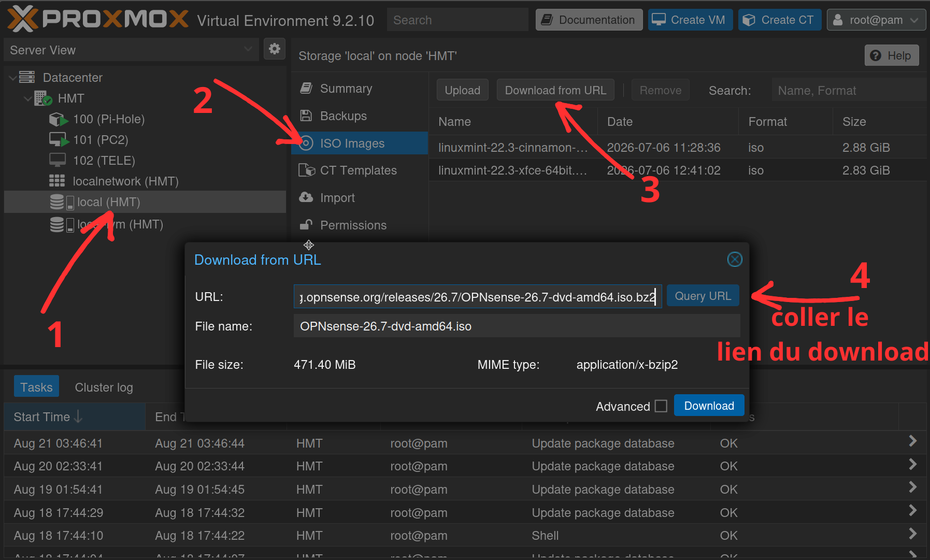Collapse the Datacenter tree node
The image size is (930, 560).
click(12, 78)
